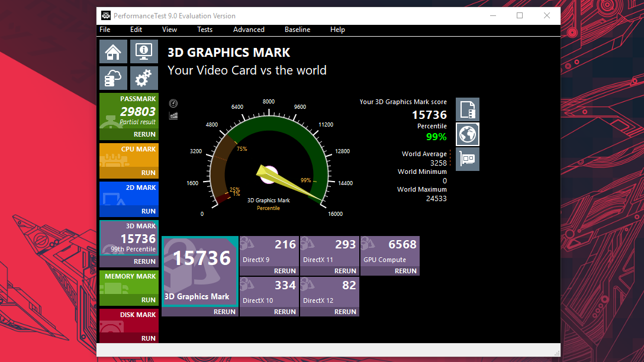Click the orange Percentile label under gauge
Screen dimensions: 644x362
pyautogui.click(x=268, y=208)
